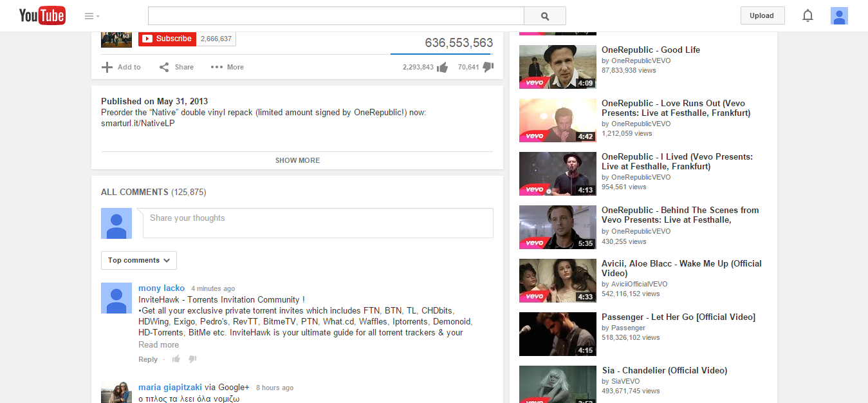Click the 87,833,938 views text

click(629, 70)
